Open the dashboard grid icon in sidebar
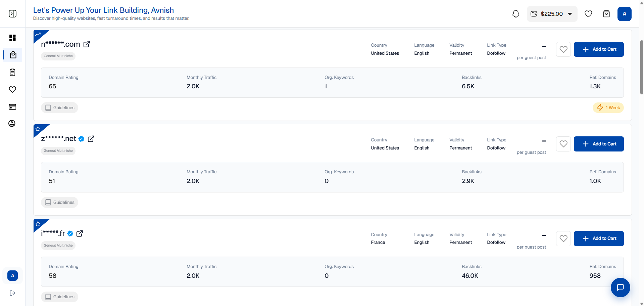Image resolution: width=644 pixels, height=306 pixels. (x=12, y=38)
